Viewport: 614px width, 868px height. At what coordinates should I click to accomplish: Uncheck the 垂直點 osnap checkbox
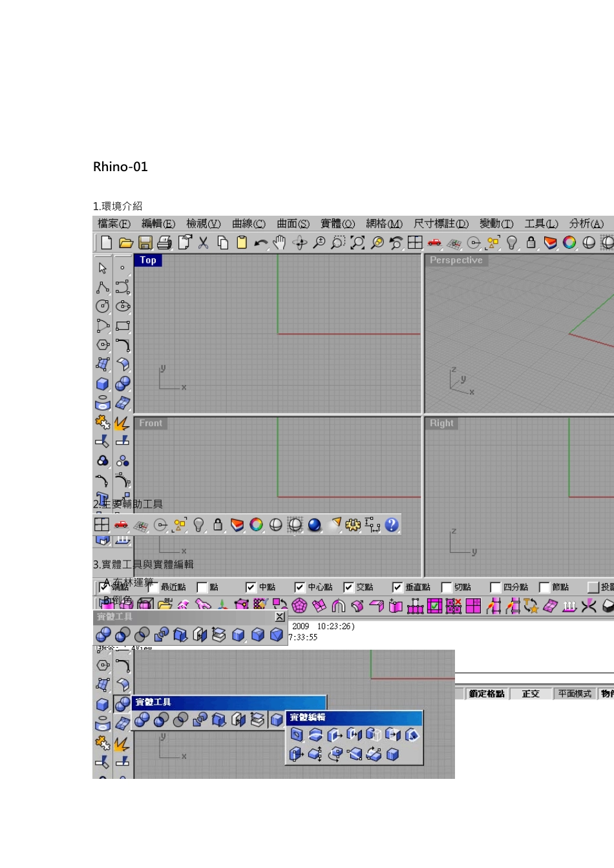point(397,587)
